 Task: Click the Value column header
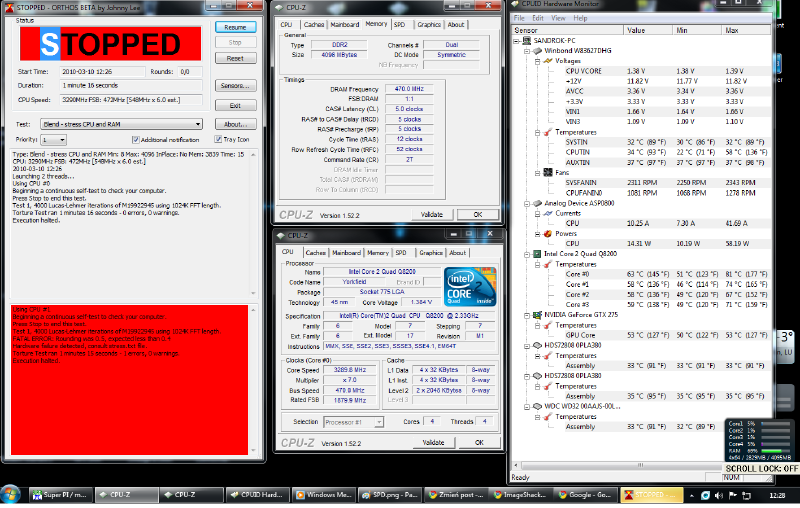tap(648, 30)
